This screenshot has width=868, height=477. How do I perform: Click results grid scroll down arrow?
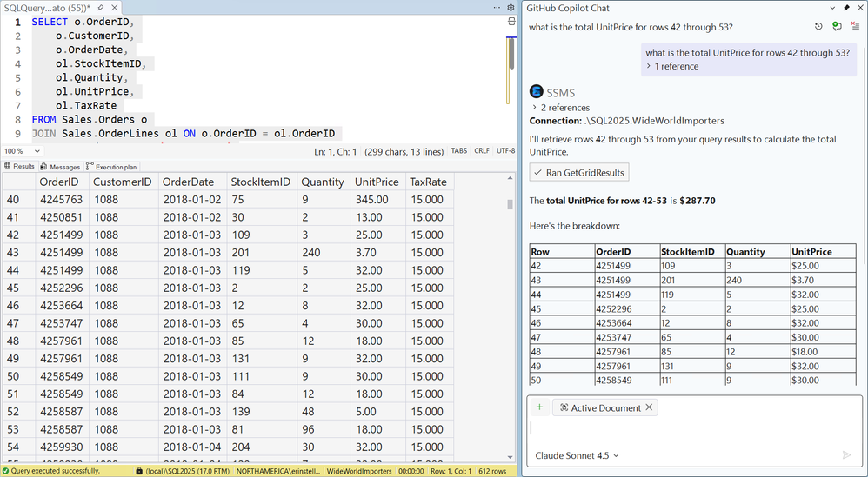pos(511,457)
